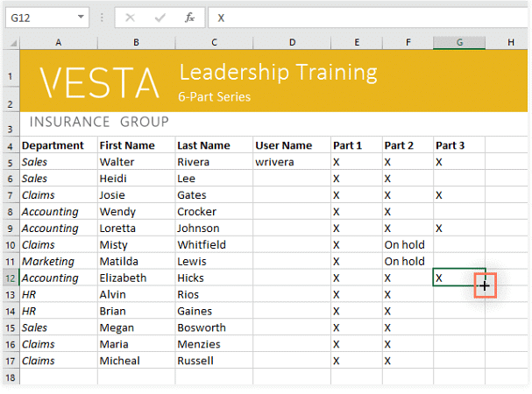Click the Leadership Training title
Screen dimensions: 532x394
(278, 72)
